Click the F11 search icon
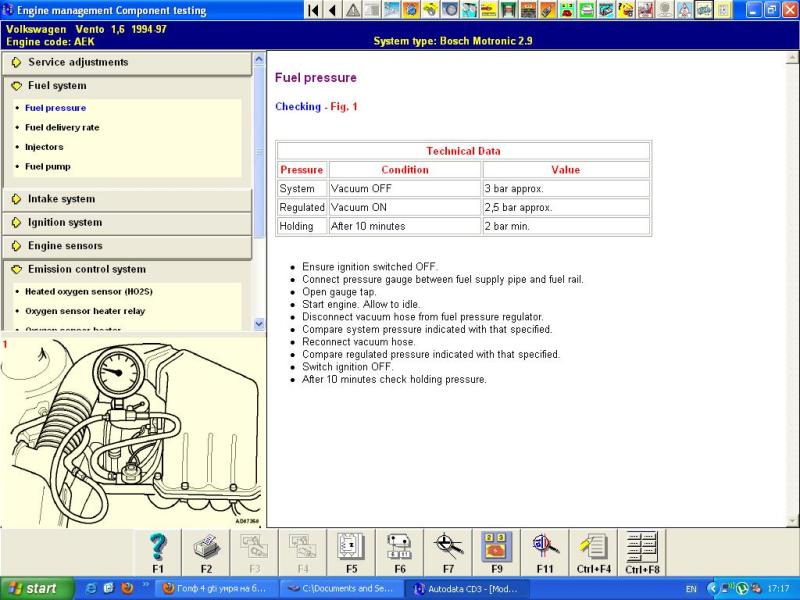The width and height of the screenshot is (800, 600). 545,546
